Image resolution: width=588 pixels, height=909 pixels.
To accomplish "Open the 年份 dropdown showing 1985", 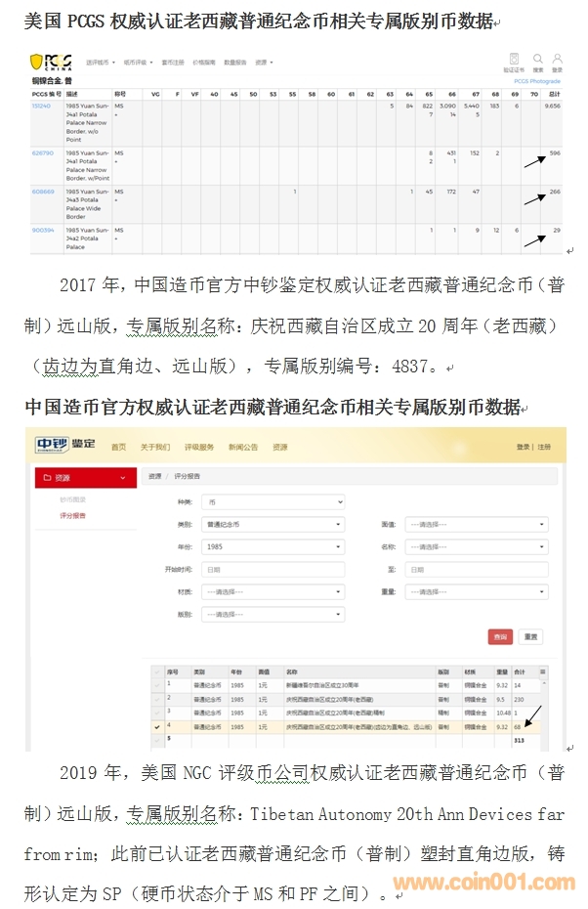I will coord(273,547).
